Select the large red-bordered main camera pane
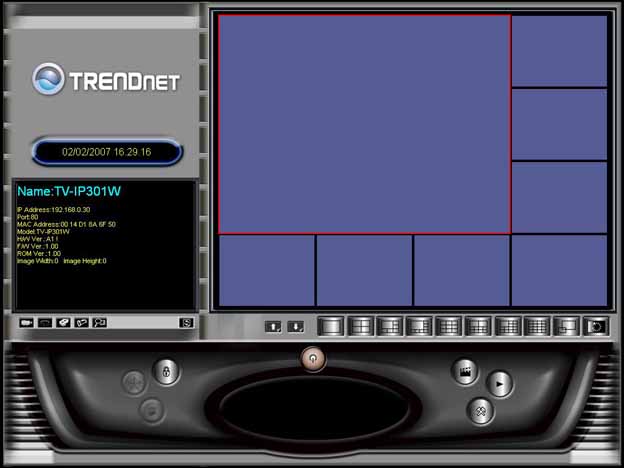Screen dimensions: 624x468 tap(364, 124)
